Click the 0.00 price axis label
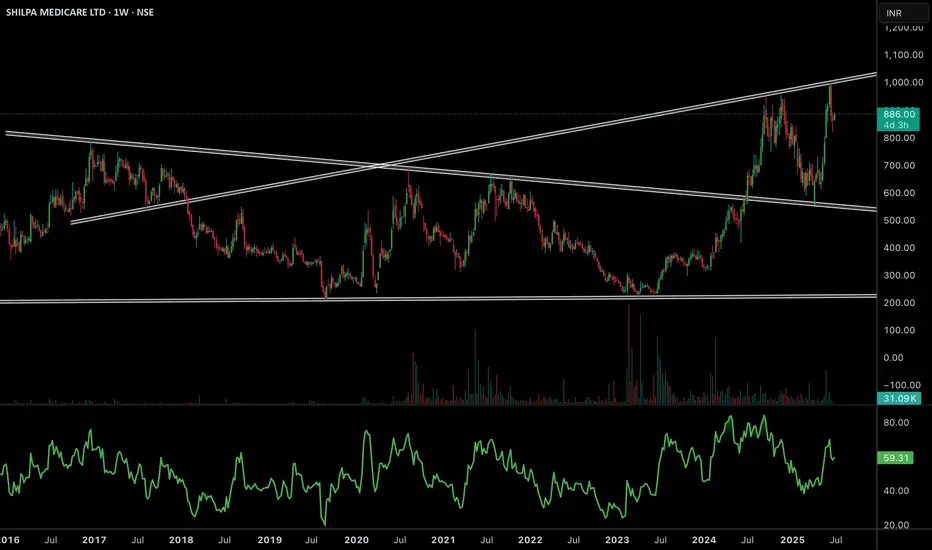Viewport: 932px width, 550px height. coord(893,357)
